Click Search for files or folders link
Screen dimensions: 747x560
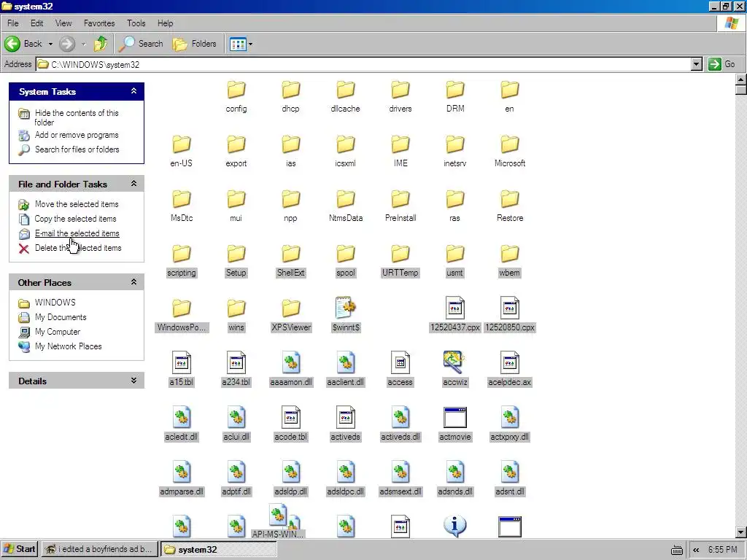pos(77,149)
